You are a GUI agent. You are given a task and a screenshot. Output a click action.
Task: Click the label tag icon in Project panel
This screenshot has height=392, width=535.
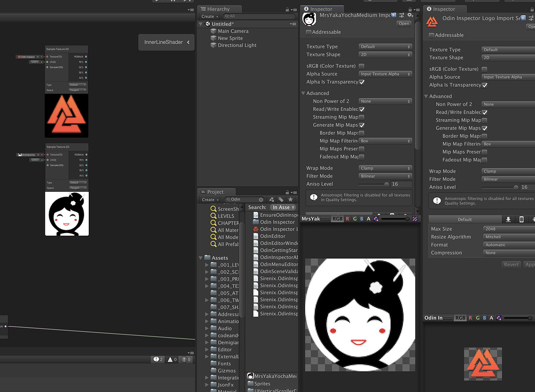coord(281,199)
